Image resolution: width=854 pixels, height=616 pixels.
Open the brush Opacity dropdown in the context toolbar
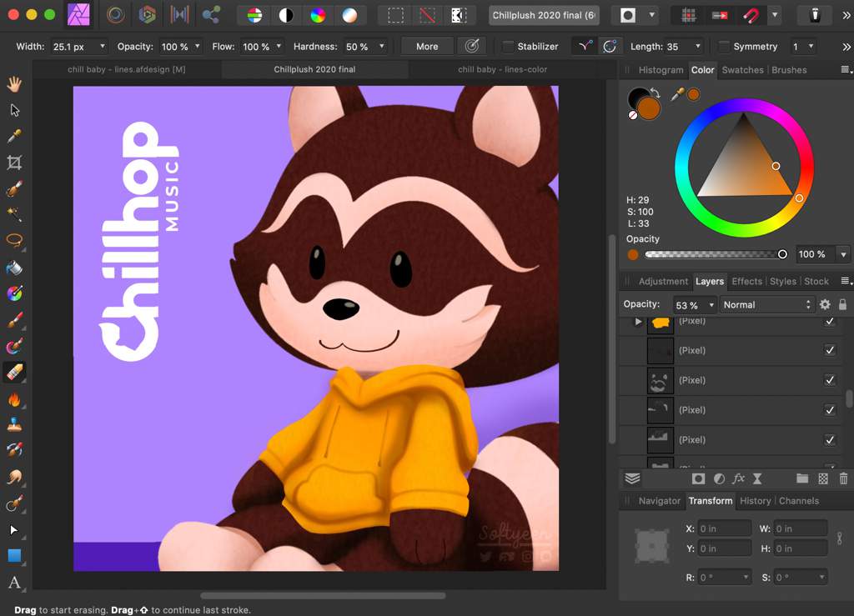coord(197,47)
